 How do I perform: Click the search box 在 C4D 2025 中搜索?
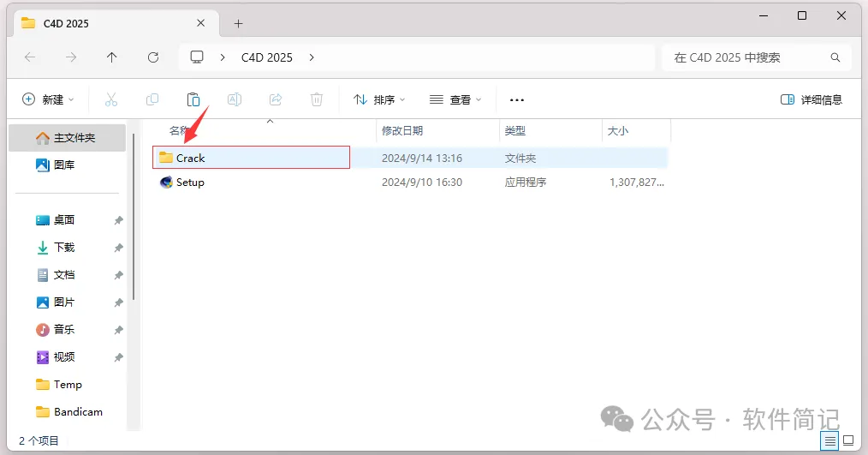coord(757,57)
